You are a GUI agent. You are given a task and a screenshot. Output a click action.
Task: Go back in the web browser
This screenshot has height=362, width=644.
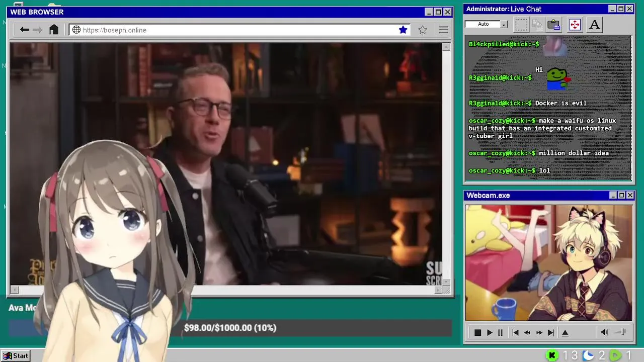24,30
